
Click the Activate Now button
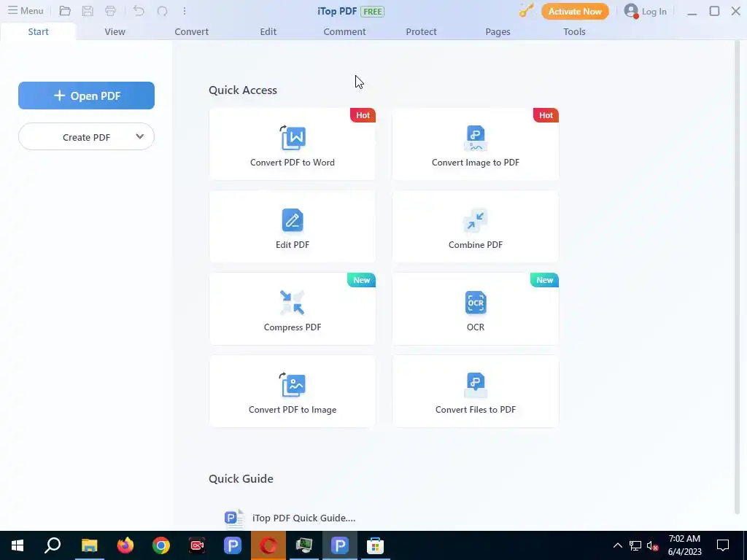575,12
